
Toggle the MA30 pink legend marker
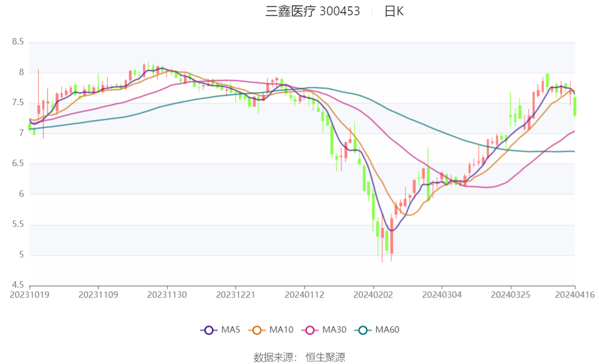pos(310,330)
